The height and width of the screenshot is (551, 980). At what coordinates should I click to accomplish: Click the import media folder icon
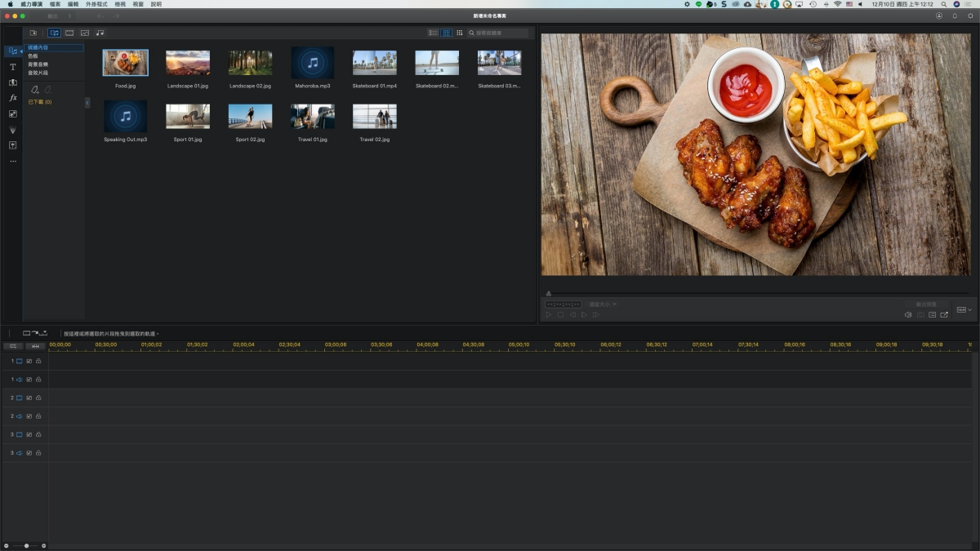point(33,33)
